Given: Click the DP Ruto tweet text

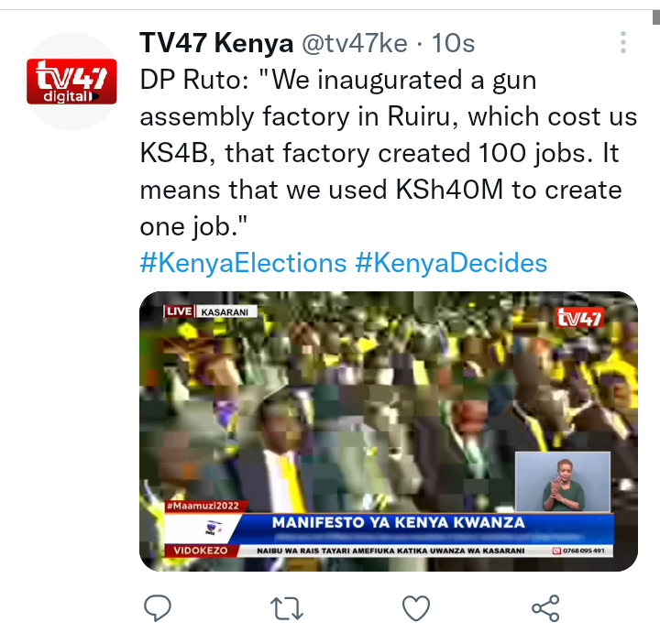Looking at the screenshot, I should pos(389,153).
